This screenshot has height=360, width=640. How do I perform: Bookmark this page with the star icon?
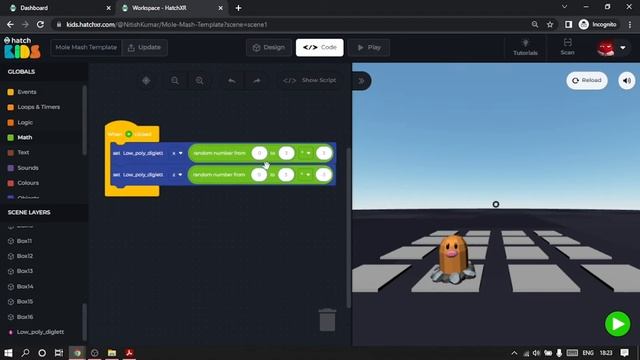click(x=550, y=24)
